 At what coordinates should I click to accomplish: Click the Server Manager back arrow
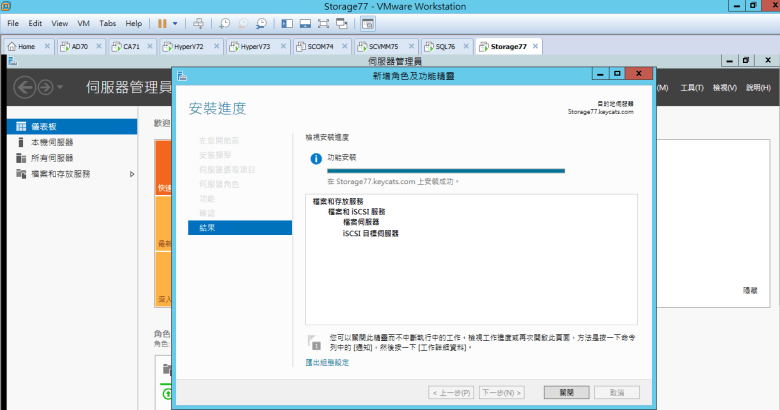tap(23, 87)
